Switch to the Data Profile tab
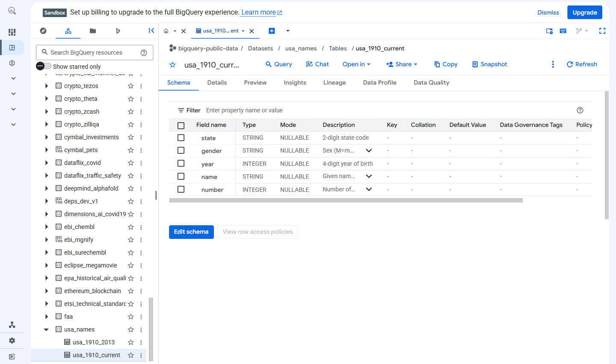616x364 pixels. click(x=380, y=82)
